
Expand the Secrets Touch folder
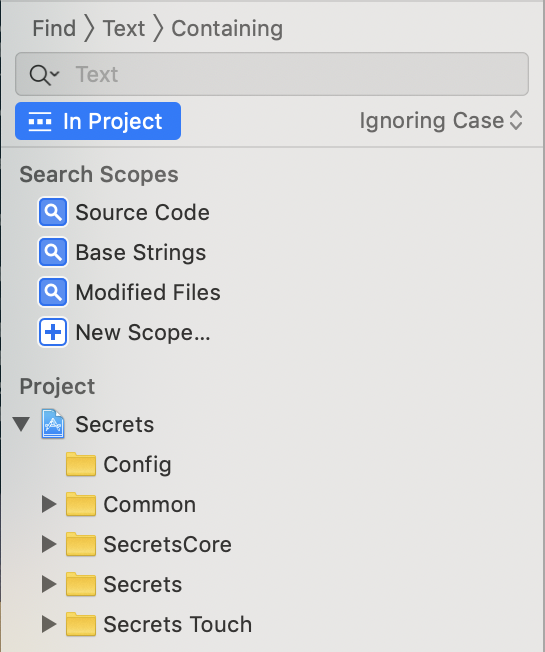click(x=49, y=624)
